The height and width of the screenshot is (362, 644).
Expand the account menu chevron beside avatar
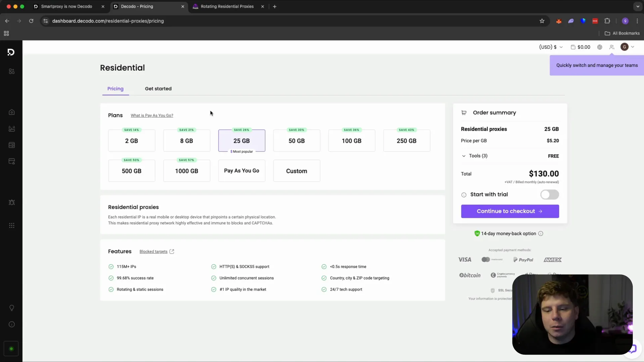[633, 47]
